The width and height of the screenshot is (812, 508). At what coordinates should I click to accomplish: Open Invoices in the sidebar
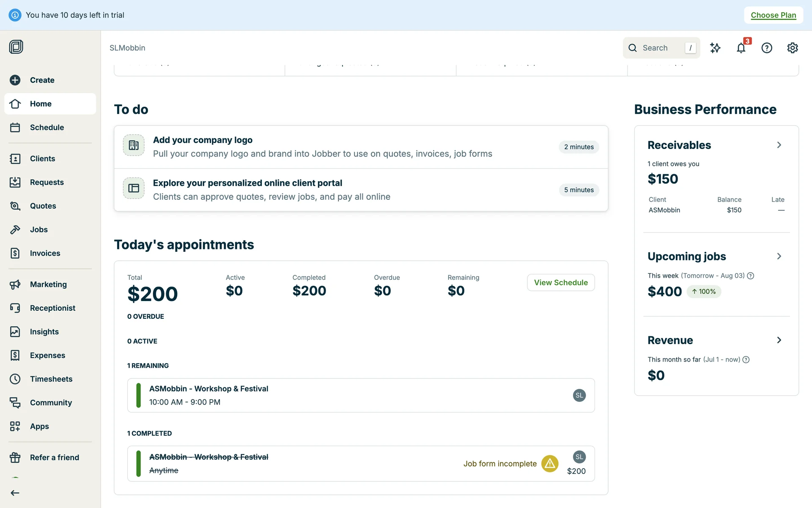click(45, 253)
